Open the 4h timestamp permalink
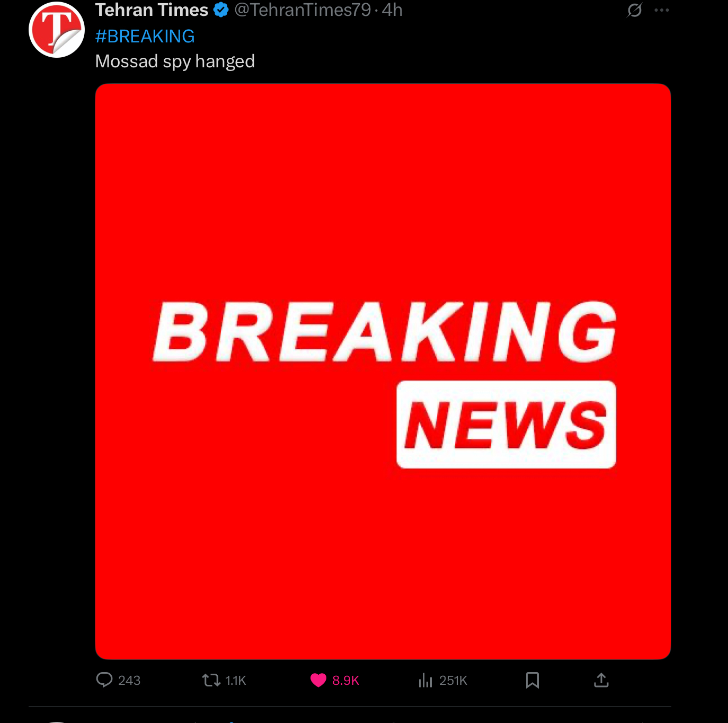This screenshot has width=728, height=723. coord(392,10)
